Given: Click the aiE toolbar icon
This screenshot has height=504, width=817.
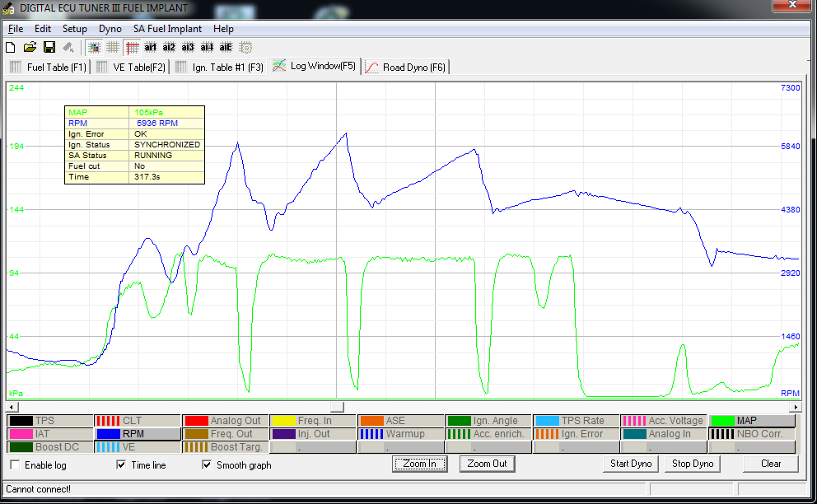Looking at the screenshot, I should [x=226, y=48].
